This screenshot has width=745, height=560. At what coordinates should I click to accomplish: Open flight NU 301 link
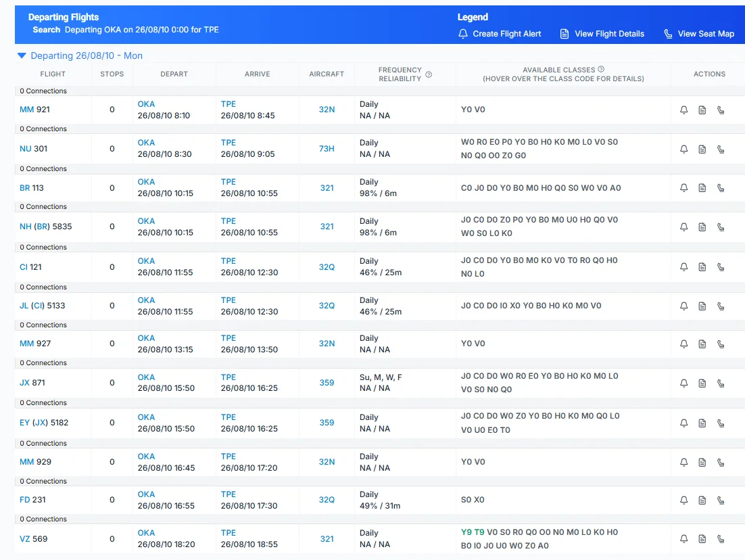(33, 149)
